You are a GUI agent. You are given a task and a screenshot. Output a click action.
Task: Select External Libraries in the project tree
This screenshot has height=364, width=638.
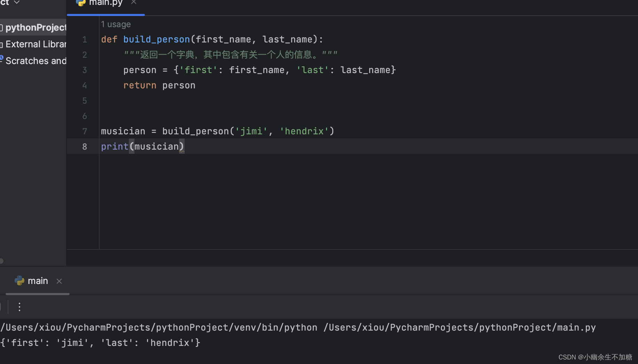pyautogui.click(x=33, y=44)
